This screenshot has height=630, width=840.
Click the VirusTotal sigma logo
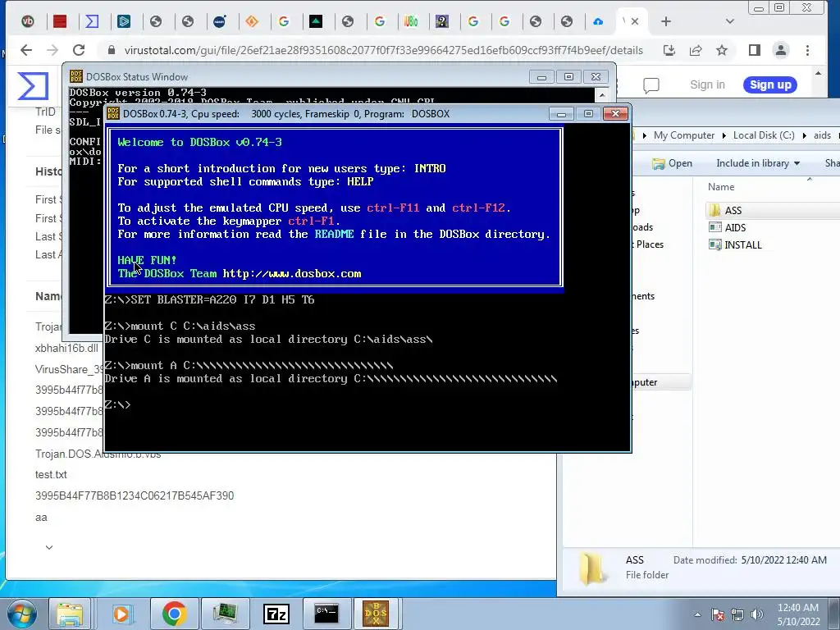pyautogui.click(x=33, y=85)
